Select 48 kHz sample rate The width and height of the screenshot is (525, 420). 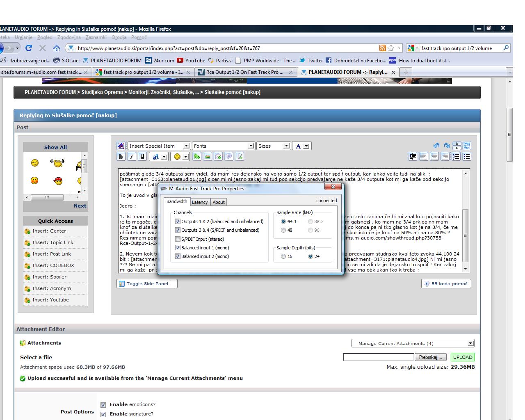pyautogui.click(x=283, y=230)
